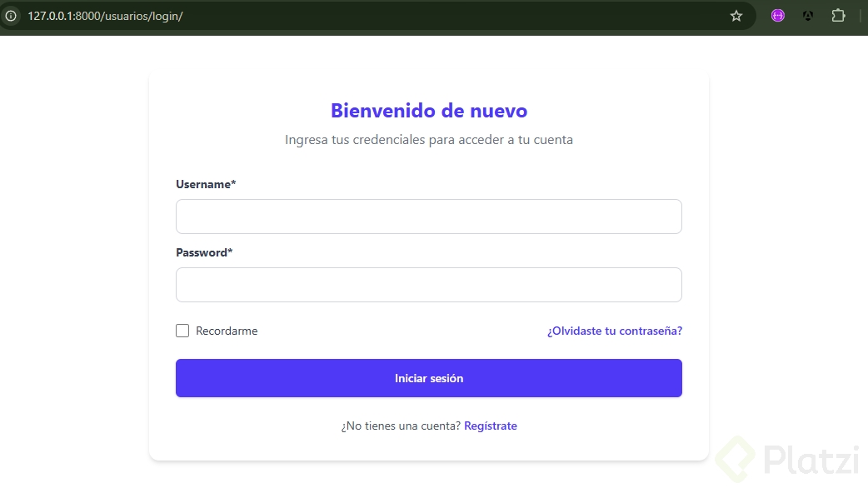Image resolution: width=868 pixels, height=488 pixels.
Task: Open the dark extension icon beside the purple one
Action: click(x=808, y=16)
